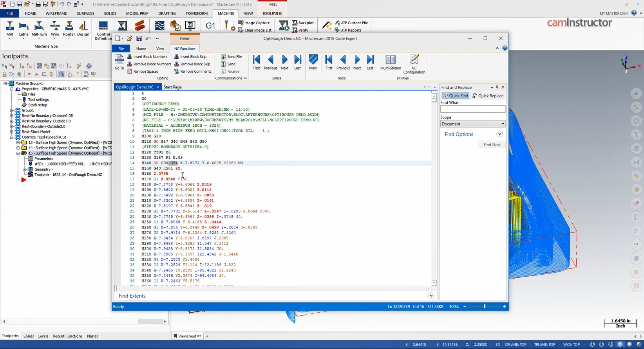Send File via communications
Viewport: 644px width, 349px height.
pyautogui.click(x=232, y=57)
